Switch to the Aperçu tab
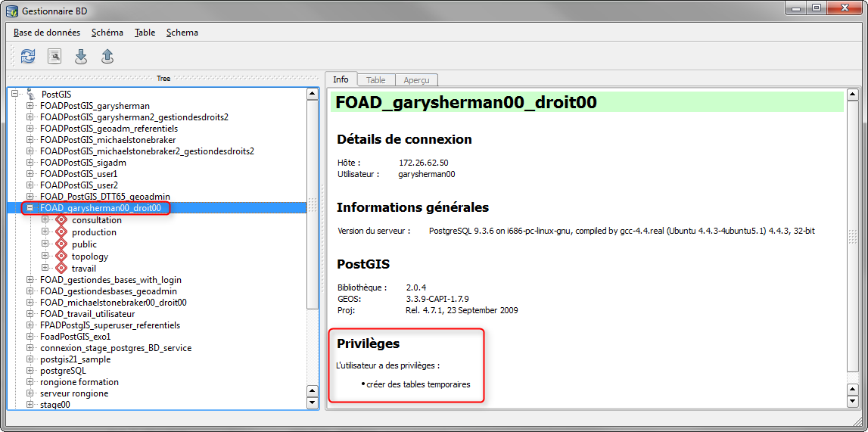Screen dimensions: 868x432 (x=415, y=80)
